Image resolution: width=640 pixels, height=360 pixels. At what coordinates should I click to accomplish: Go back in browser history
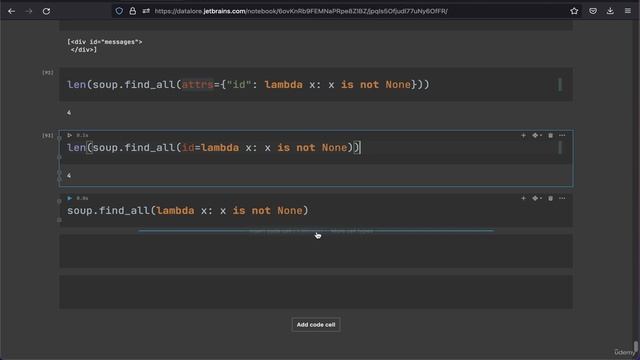(11, 11)
